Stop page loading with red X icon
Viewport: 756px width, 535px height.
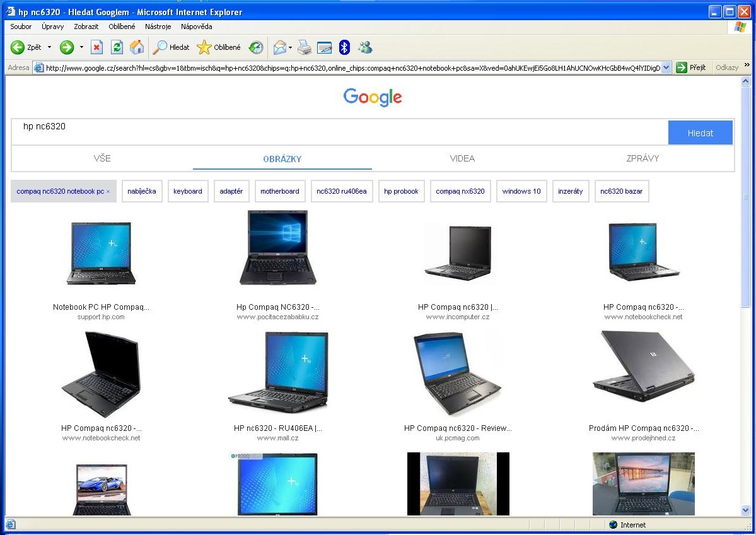96,47
